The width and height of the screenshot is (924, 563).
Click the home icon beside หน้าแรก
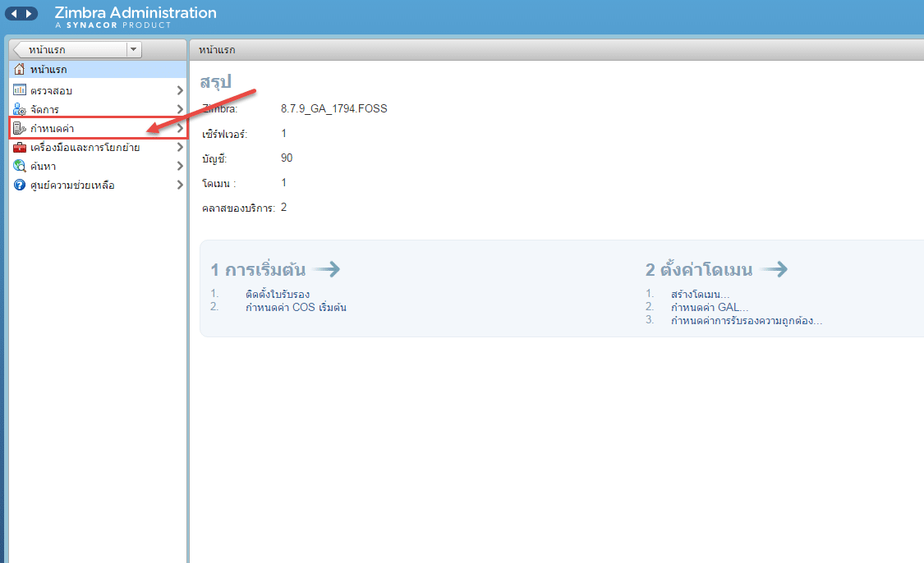pyautogui.click(x=20, y=69)
